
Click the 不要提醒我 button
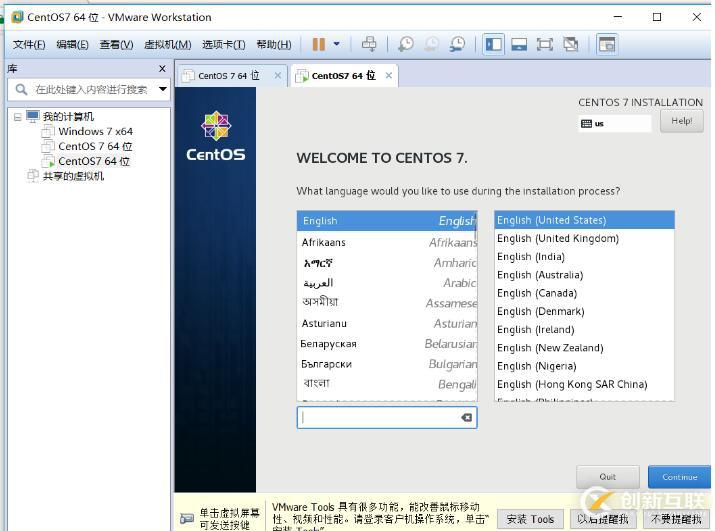[x=676, y=519]
